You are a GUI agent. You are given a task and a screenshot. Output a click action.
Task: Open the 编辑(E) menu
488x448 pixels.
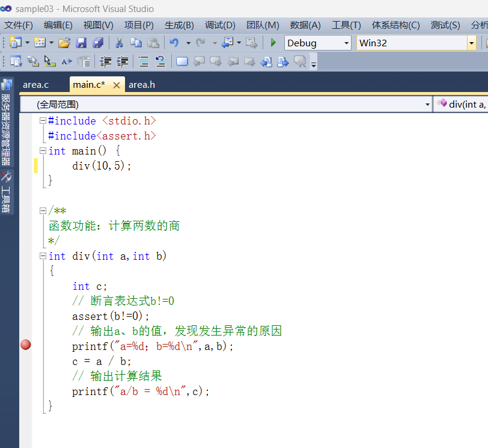tap(58, 25)
